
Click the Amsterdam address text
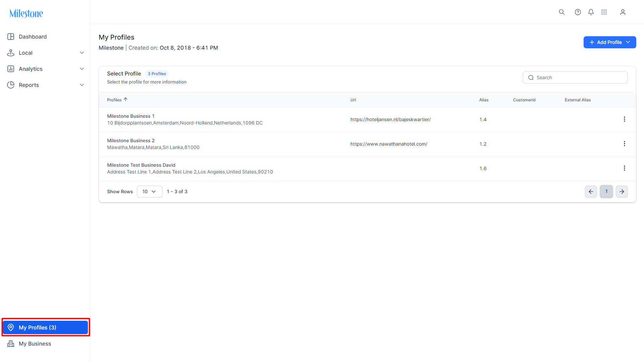185,123
